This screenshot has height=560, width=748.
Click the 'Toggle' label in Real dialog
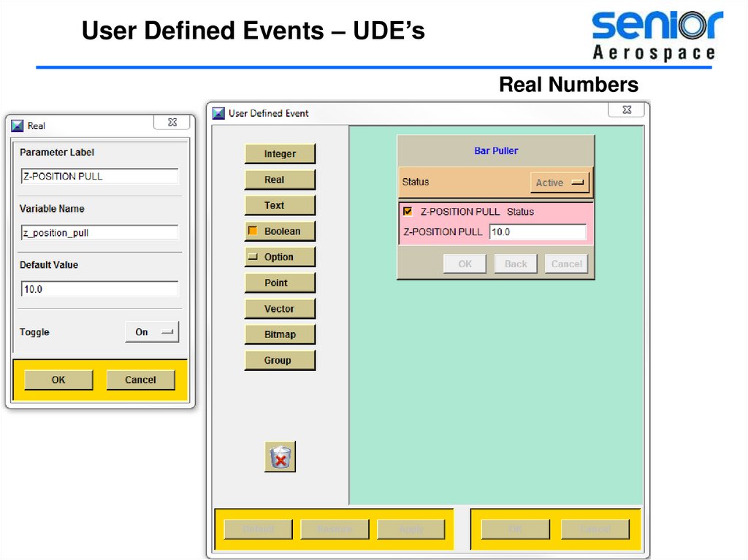[34, 332]
